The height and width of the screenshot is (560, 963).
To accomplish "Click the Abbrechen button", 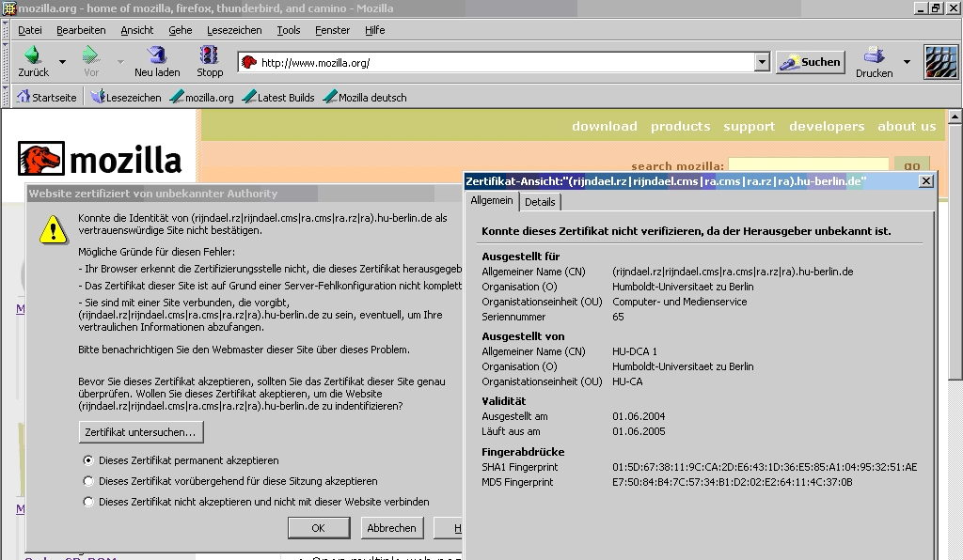I will [391, 528].
